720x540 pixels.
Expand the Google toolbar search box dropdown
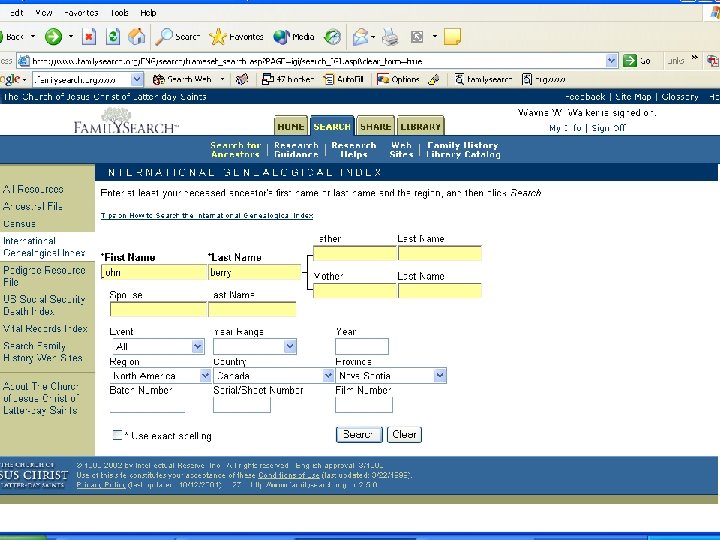tap(136, 79)
